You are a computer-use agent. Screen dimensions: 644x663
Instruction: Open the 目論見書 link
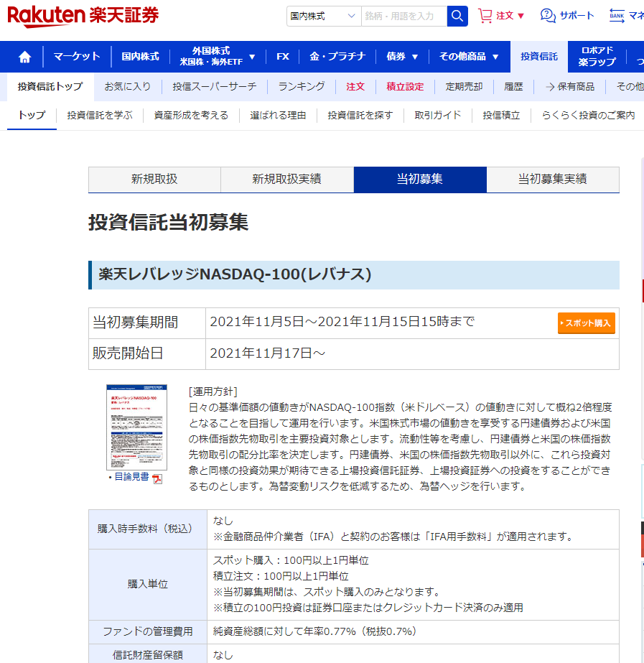[132, 477]
